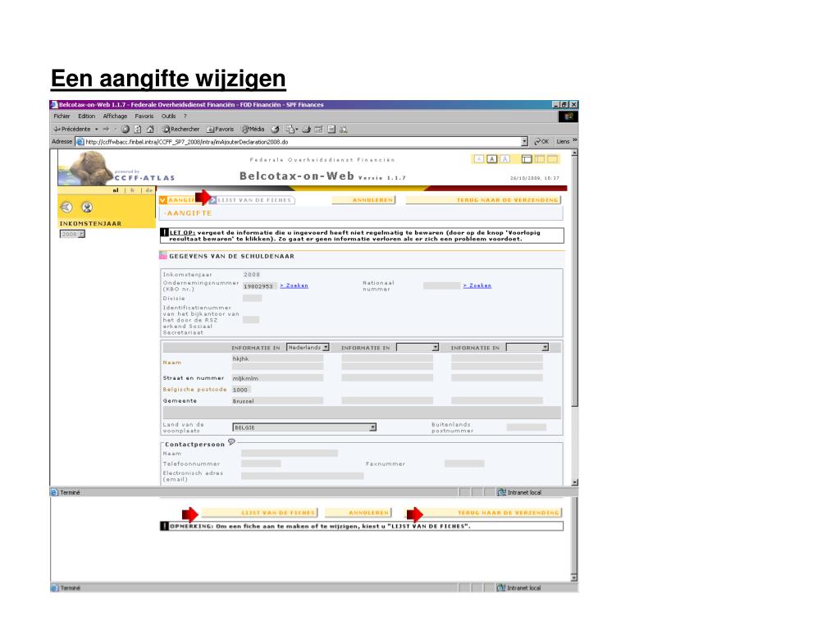
Task: Click Zoeken link next to Nationaal nummer
Action: 477,285
